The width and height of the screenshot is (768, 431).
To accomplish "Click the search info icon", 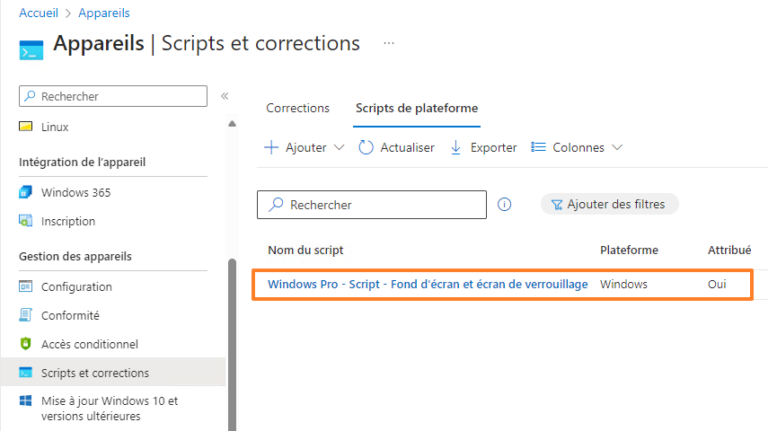I will 505,204.
